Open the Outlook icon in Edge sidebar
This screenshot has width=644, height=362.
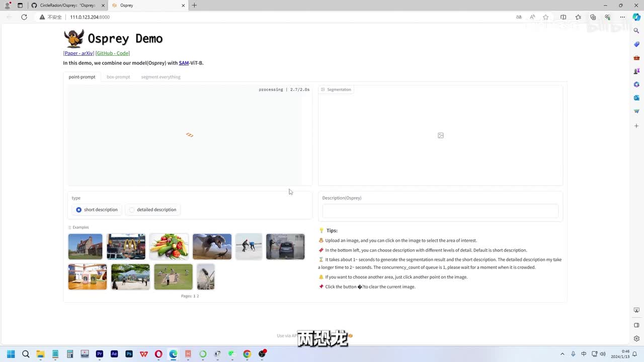pyautogui.click(x=636, y=98)
